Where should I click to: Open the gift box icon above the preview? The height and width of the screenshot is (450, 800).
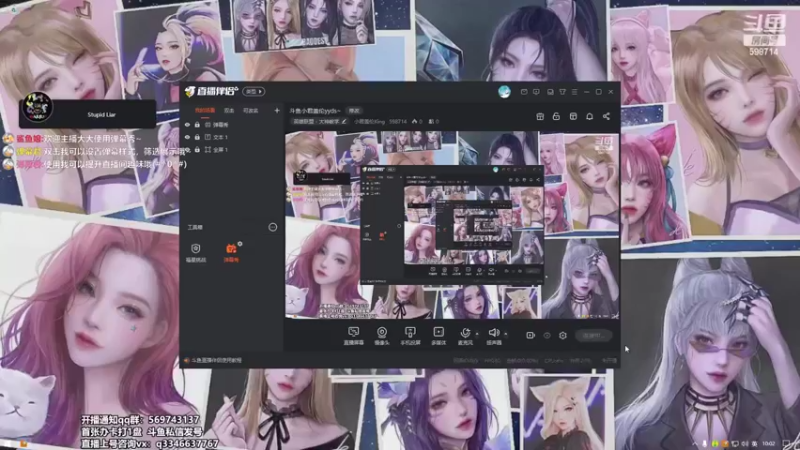(x=540, y=116)
